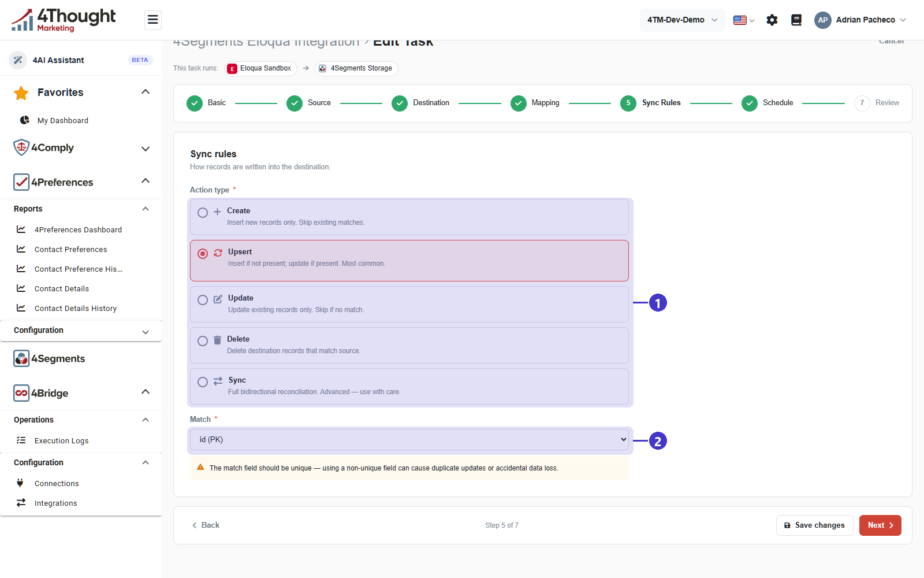
Task: Click the Delete trash icon
Action: pos(217,340)
